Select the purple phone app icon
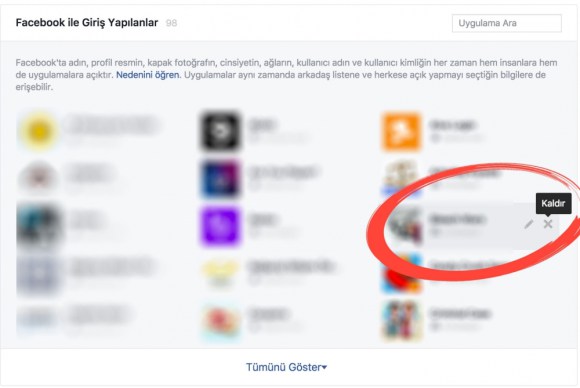The width and height of the screenshot is (580, 388). pyautogui.click(x=220, y=226)
